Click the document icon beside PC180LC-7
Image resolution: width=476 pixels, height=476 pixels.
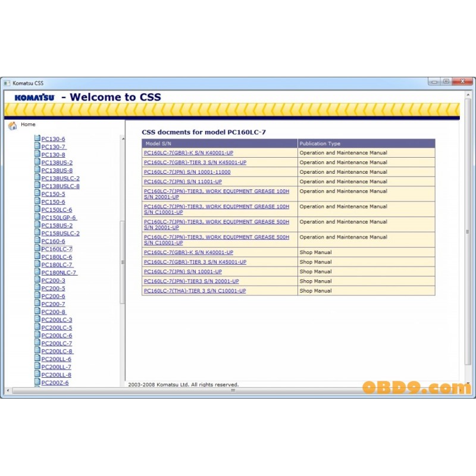pyautogui.click(x=37, y=264)
